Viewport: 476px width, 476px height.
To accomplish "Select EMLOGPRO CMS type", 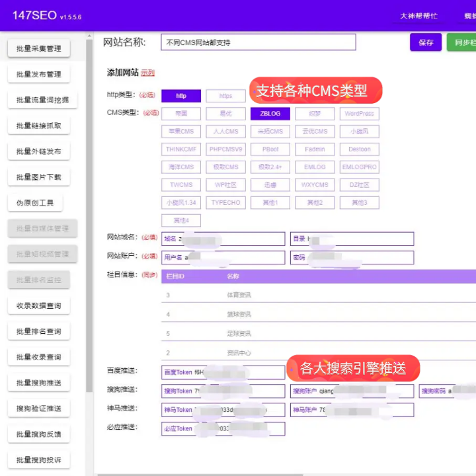I will pyautogui.click(x=360, y=167).
